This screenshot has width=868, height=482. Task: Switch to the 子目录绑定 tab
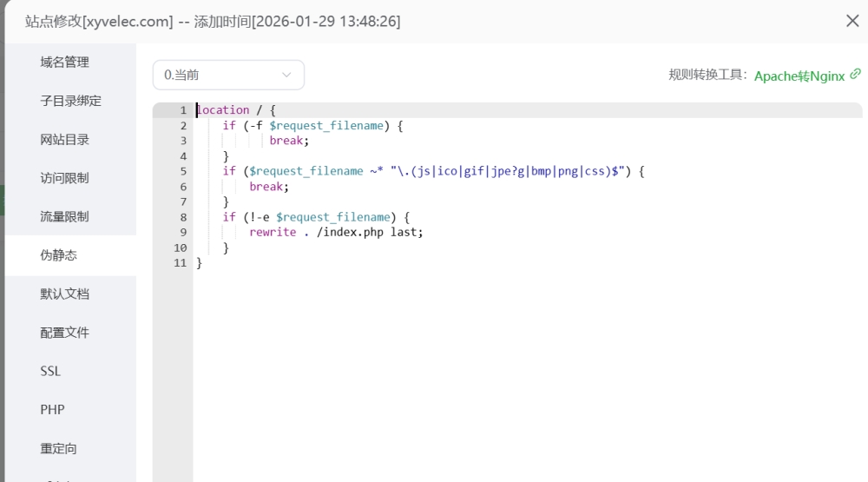(70, 101)
